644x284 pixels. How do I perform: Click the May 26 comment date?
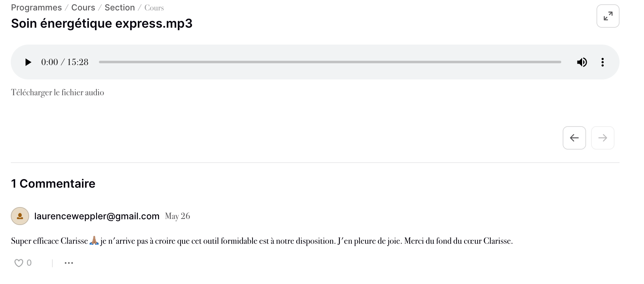coord(177,216)
